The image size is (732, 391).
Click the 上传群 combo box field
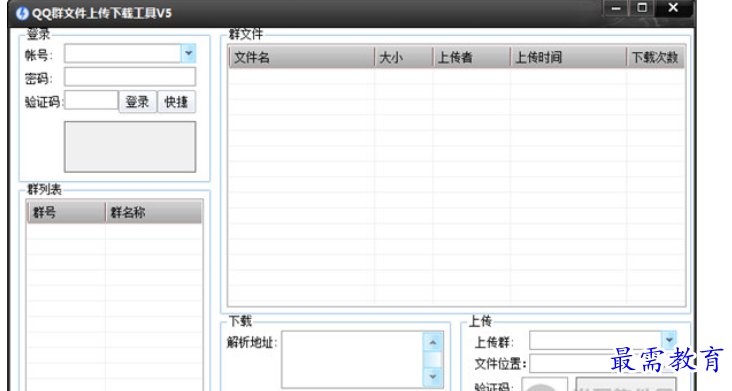(596, 340)
